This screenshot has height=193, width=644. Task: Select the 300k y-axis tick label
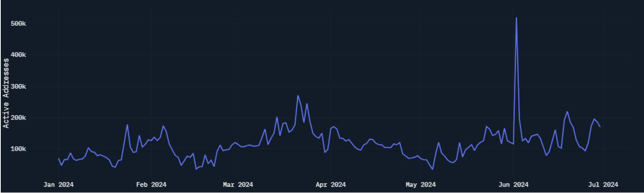[18, 87]
